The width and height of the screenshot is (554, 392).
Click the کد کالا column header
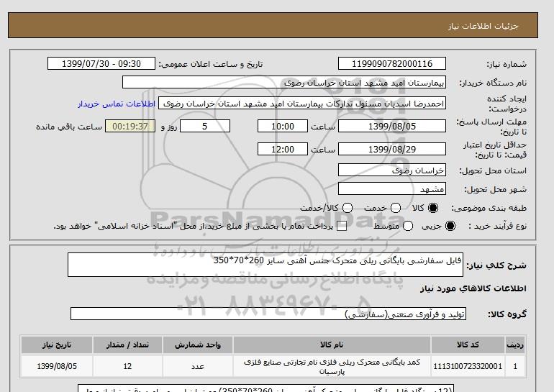(468, 345)
